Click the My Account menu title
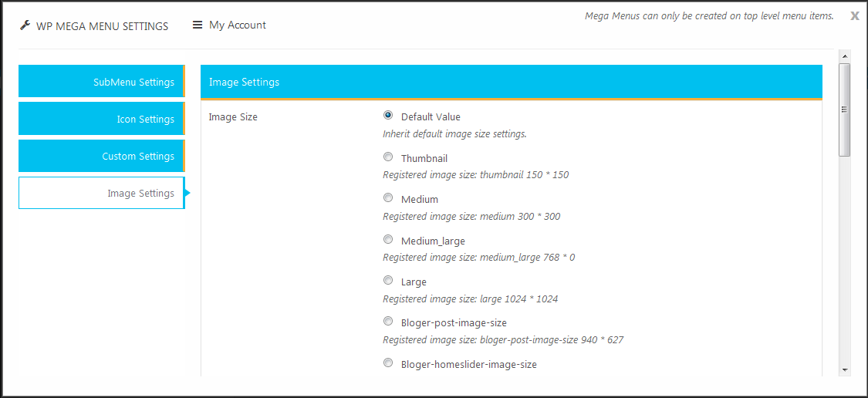The image size is (868, 398). [x=238, y=25]
